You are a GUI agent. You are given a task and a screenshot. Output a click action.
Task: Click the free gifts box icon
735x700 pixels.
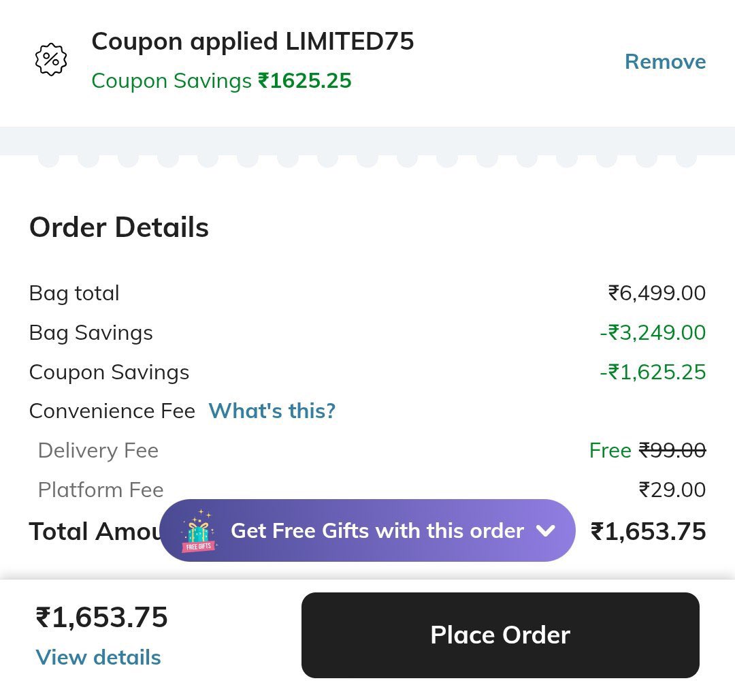pyautogui.click(x=199, y=531)
